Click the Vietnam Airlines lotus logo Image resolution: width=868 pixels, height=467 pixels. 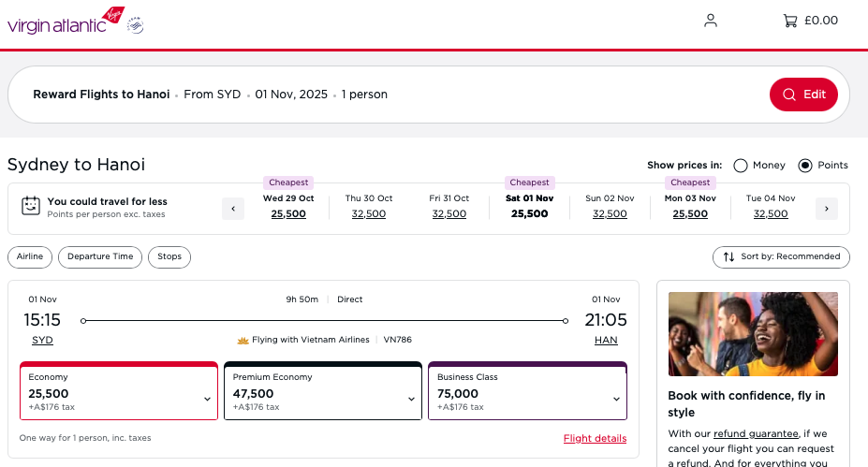(x=243, y=341)
